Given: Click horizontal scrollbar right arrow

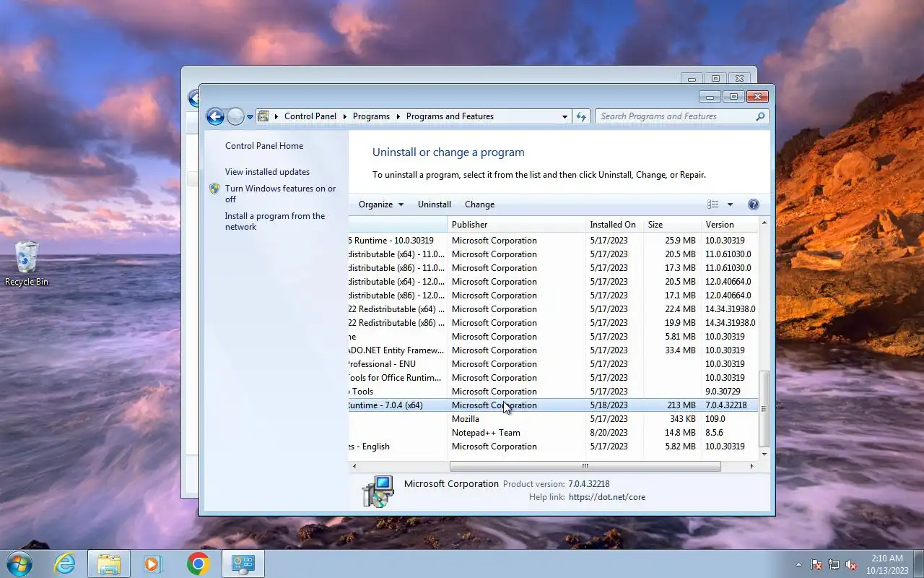Looking at the screenshot, I should tap(751, 466).
